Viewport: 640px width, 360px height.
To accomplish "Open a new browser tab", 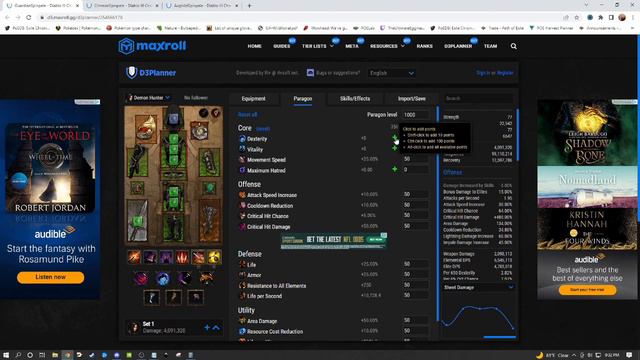I will 249,6.
